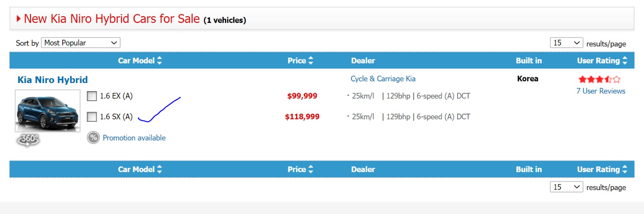Open the 7 User Reviews link
The width and height of the screenshot is (644, 214).
click(601, 91)
